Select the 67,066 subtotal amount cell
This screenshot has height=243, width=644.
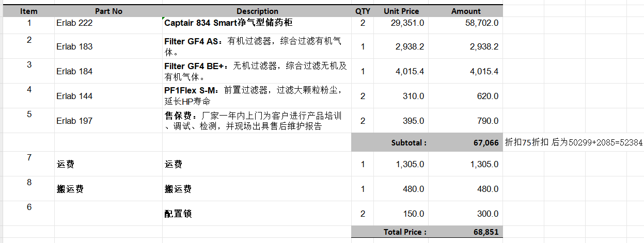tap(465, 142)
